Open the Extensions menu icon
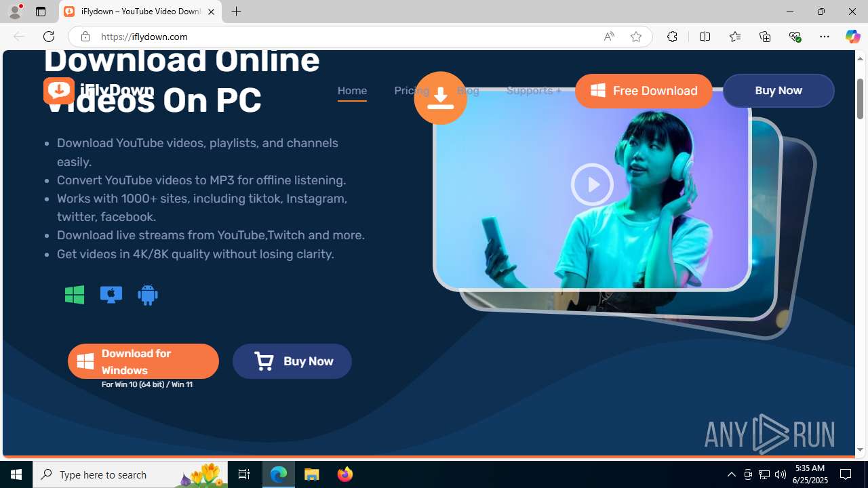Screen dimensions: 868x488 672,37
